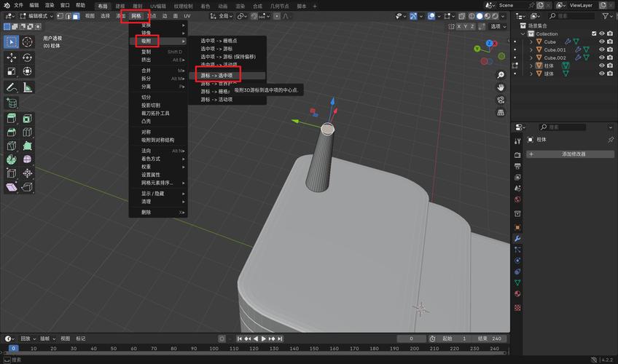Toggle camera view in the viewport

tap(501, 100)
